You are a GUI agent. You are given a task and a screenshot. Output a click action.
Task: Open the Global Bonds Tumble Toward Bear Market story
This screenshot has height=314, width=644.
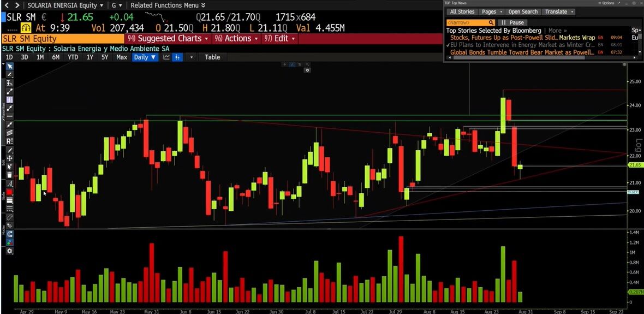522,52
